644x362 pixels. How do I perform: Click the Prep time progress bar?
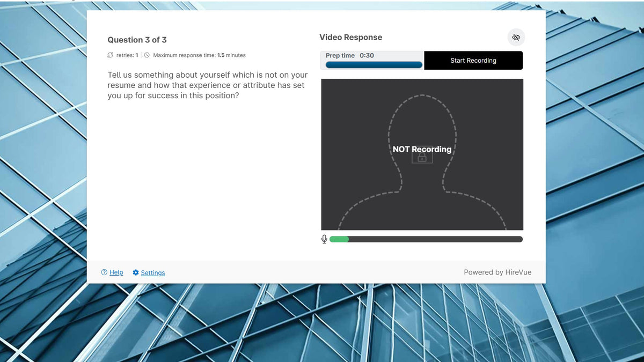(374, 65)
